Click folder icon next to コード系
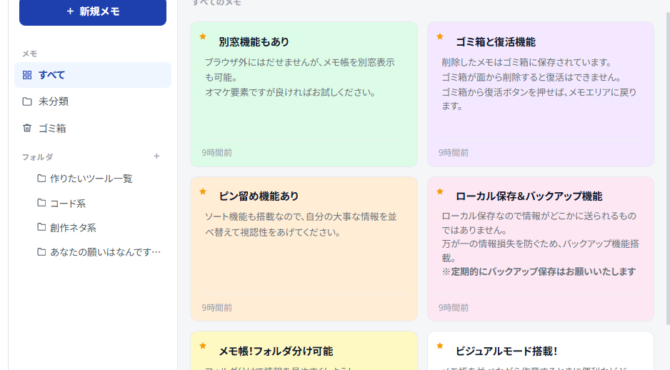Image resolution: width=670 pixels, height=370 pixels. pyautogui.click(x=41, y=203)
